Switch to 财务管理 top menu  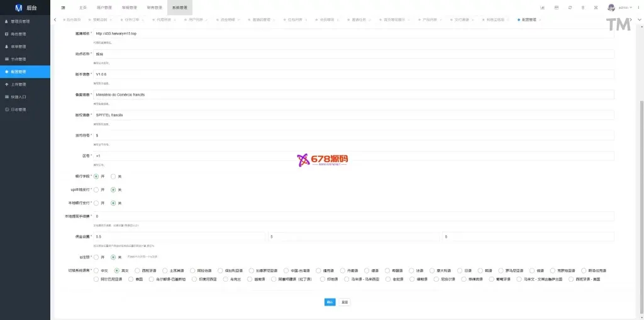click(153, 8)
